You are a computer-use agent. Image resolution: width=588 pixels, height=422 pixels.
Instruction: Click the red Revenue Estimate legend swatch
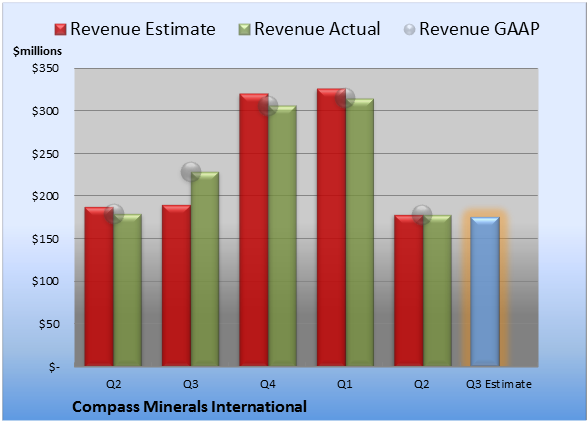click(x=60, y=30)
